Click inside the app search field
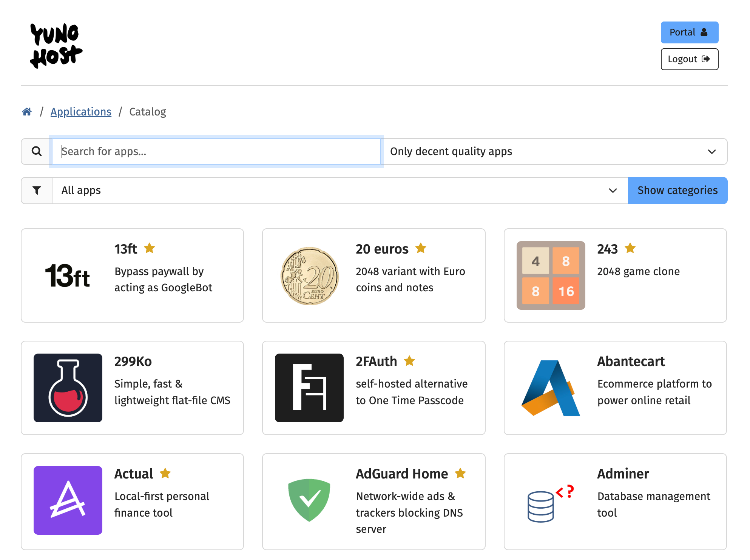 [215, 151]
